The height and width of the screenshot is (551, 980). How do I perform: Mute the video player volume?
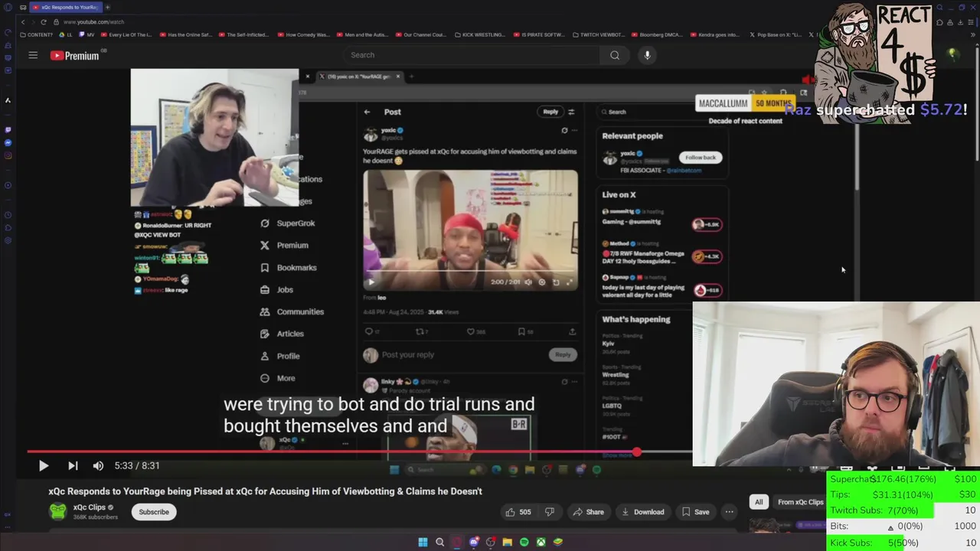tap(98, 465)
